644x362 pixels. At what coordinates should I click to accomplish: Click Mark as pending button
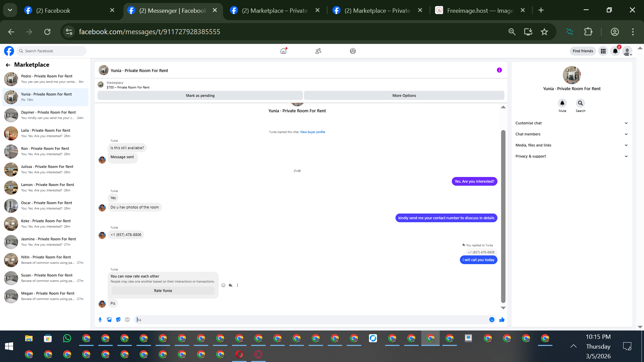pos(200,96)
